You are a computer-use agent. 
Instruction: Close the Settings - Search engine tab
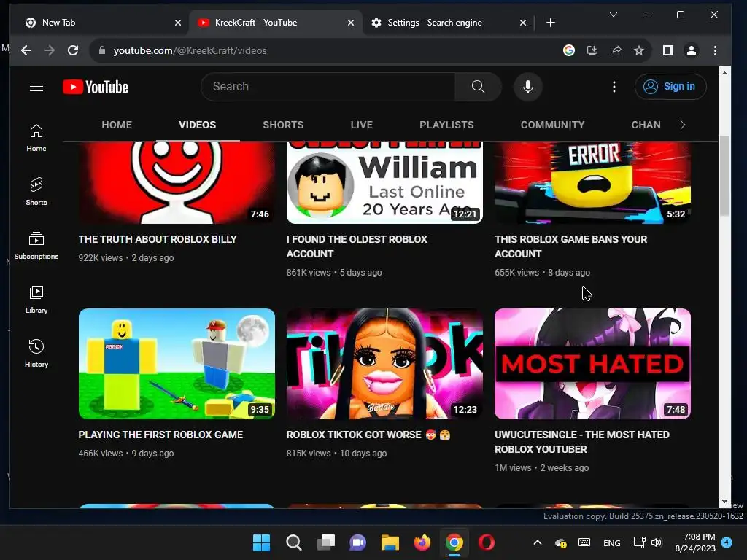[522, 23]
